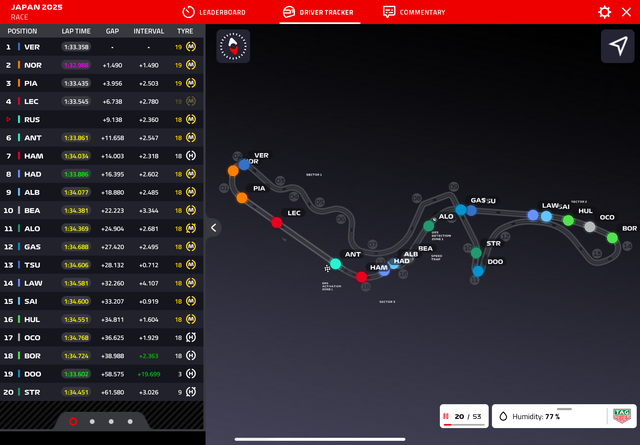This screenshot has height=445, width=640.
Task: Click the Gap column header
Action: click(112, 31)
